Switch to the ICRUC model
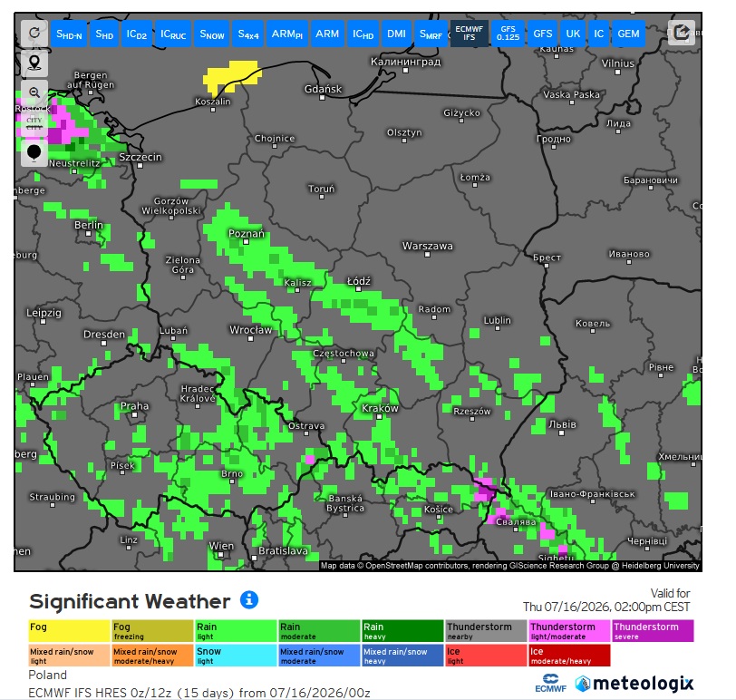Image resolution: width=736 pixels, height=700 pixels. (173, 34)
